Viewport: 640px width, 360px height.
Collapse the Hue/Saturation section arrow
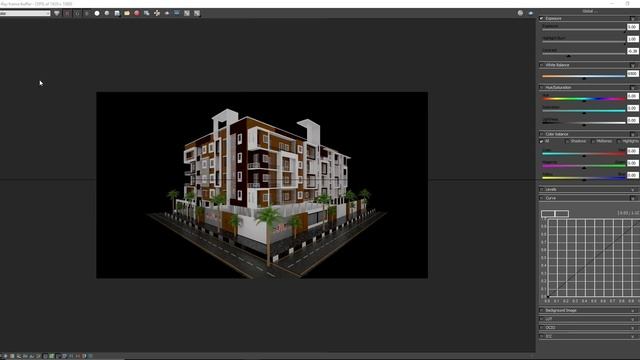[633, 88]
